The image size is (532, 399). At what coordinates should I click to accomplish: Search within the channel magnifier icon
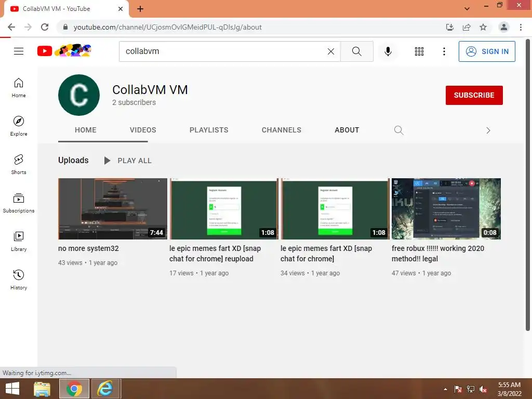(x=398, y=130)
